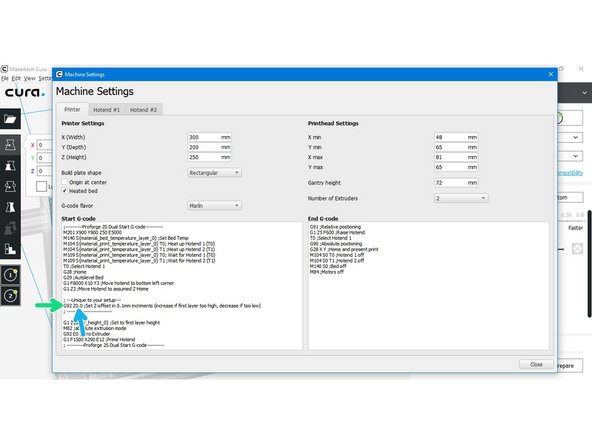592x444 pixels.
Task: Open the Build plate shape dropdown
Action: pos(214,173)
